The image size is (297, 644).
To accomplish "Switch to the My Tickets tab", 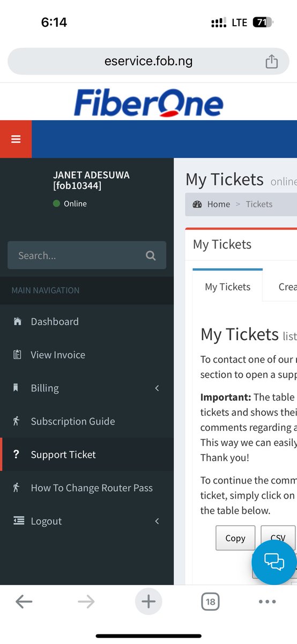I will coord(228,287).
